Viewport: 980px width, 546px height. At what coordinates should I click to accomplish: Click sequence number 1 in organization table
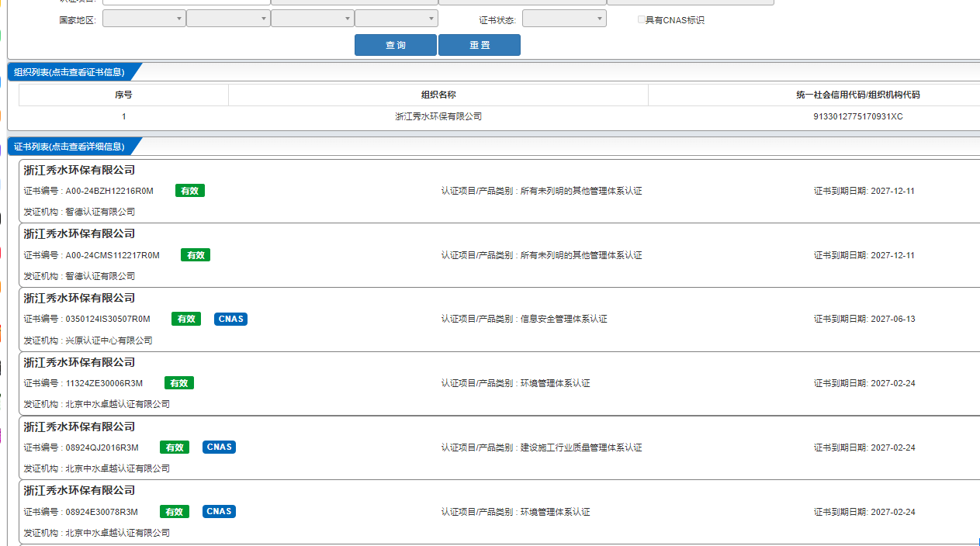[123, 116]
